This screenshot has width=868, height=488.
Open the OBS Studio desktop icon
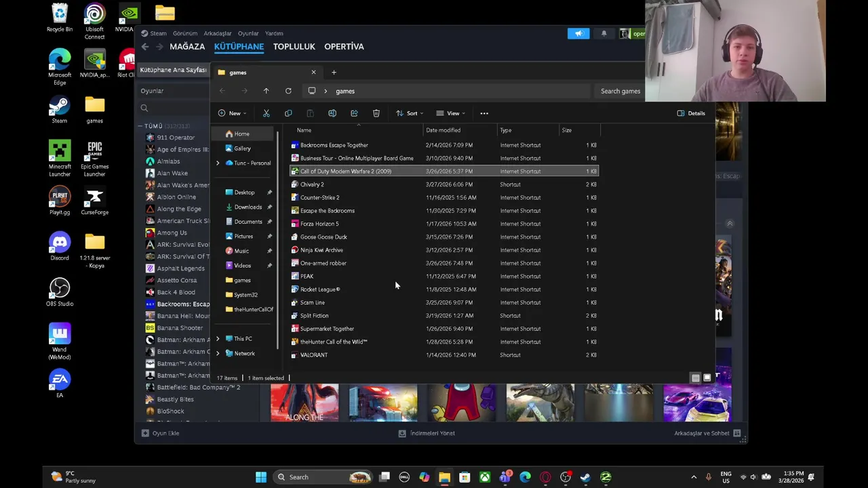(59, 292)
